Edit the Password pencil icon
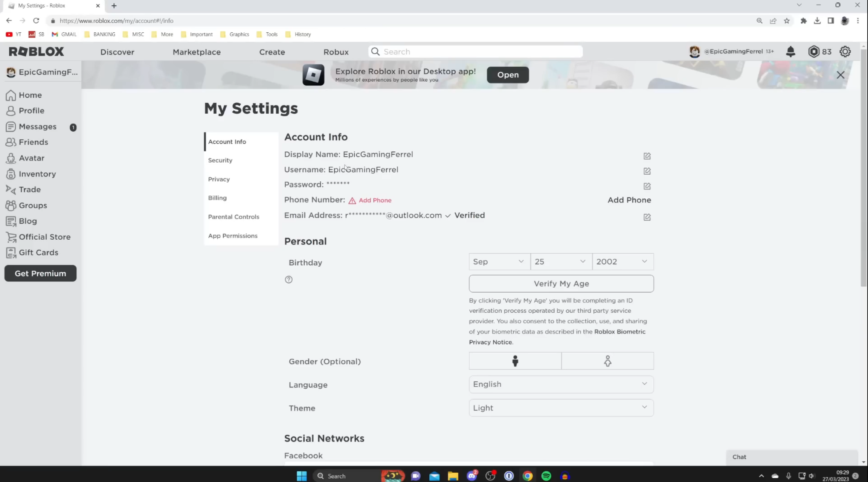The width and height of the screenshot is (868, 482). (x=647, y=186)
